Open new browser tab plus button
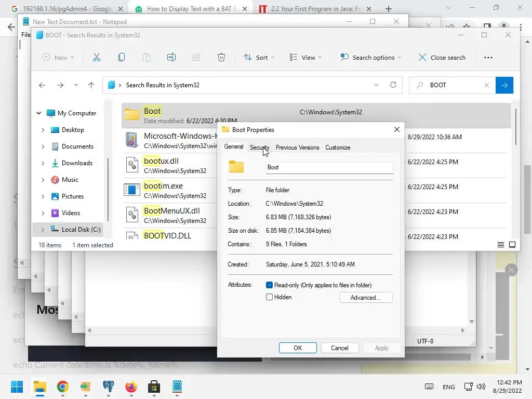The width and height of the screenshot is (532, 399). (389, 9)
